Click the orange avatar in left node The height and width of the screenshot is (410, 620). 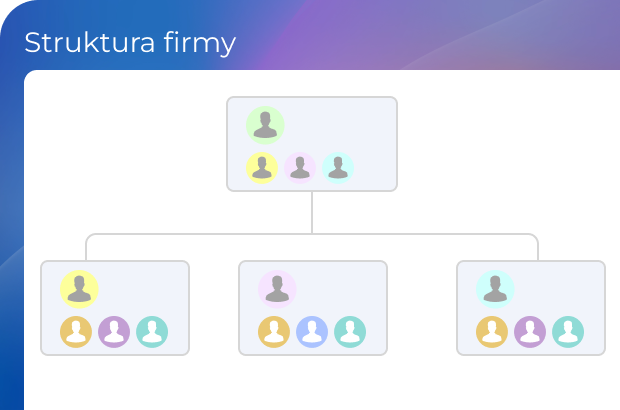click(76, 332)
